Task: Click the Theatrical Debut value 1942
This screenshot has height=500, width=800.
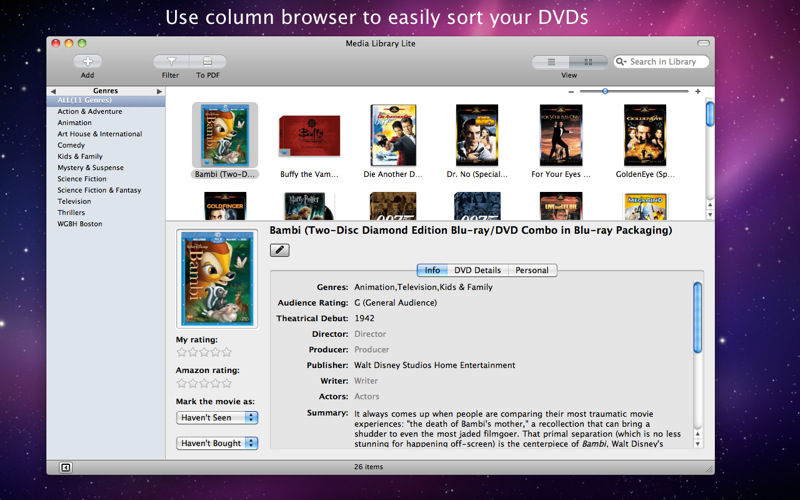Action: pyautogui.click(x=364, y=318)
